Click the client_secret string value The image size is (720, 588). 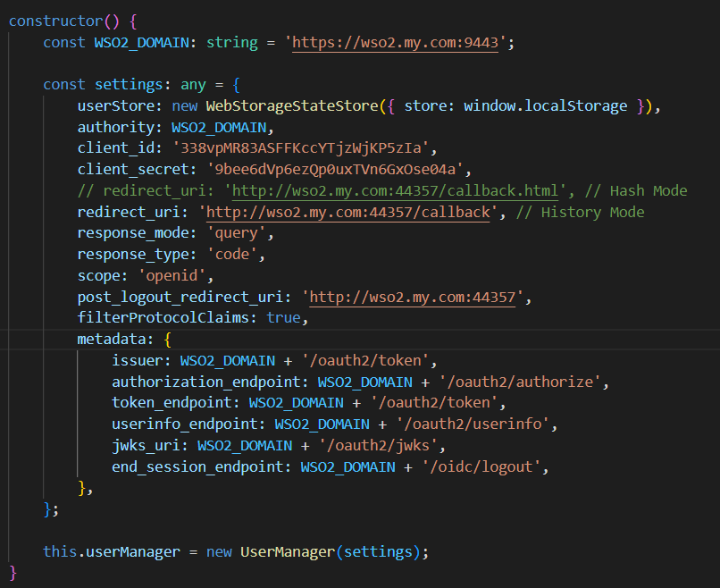point(335,170)
